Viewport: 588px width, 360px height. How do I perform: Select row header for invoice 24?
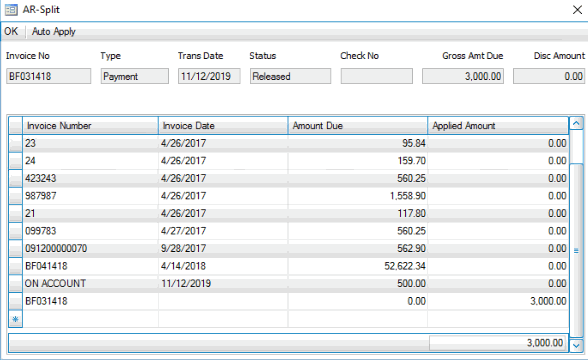[x=15, y=161]
